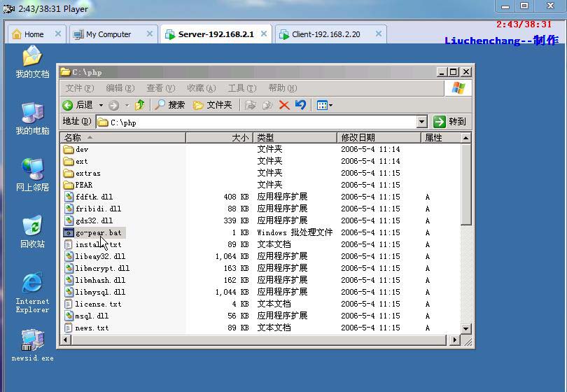567x392 pixels.
Task: Go up one folder level icon
Action: click(139, 105)
